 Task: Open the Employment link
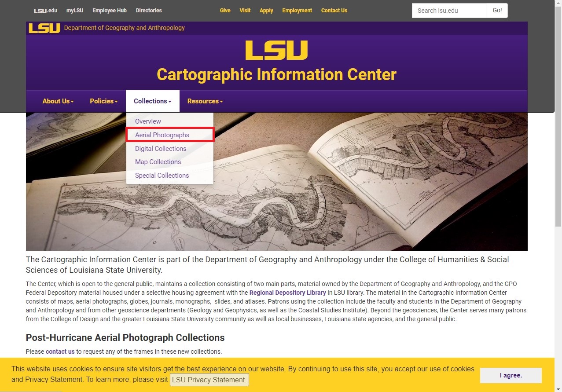coord(297,11)
